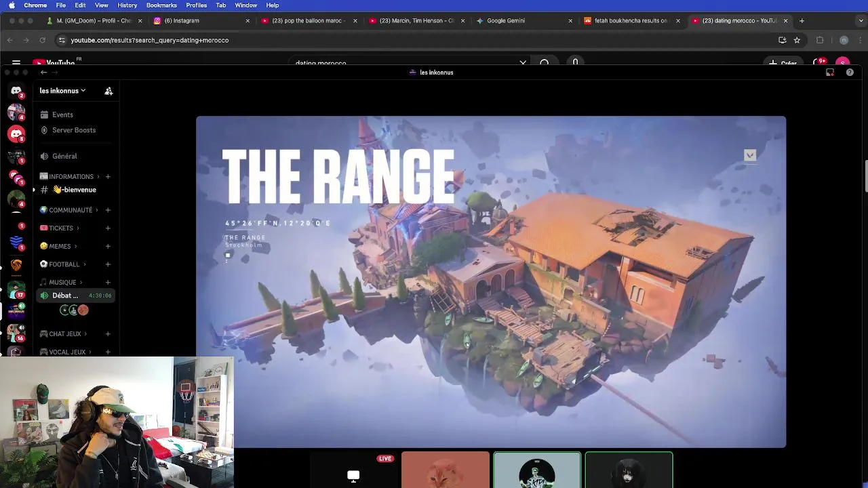
Task: Open the History menu in the menu bar
Action: tap(127, 5)
